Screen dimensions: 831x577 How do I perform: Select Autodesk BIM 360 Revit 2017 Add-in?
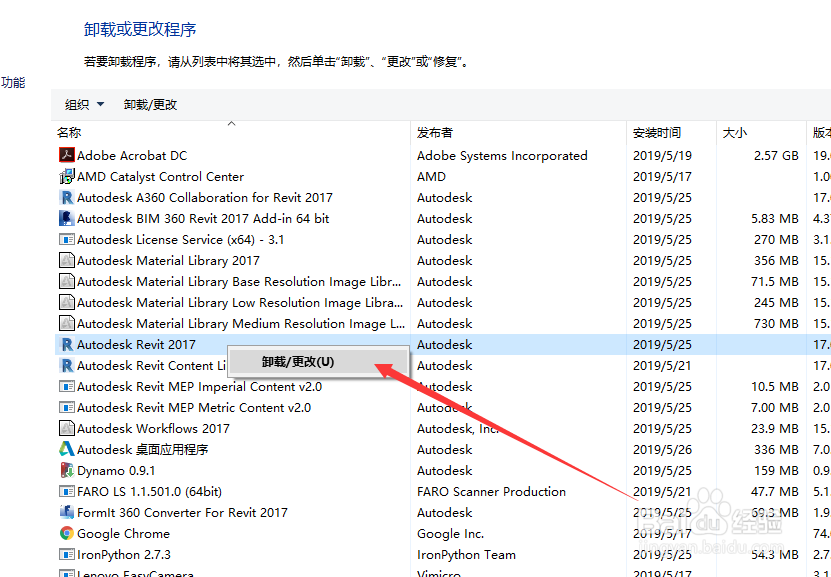pyautogui.click(x=203, y=218)
